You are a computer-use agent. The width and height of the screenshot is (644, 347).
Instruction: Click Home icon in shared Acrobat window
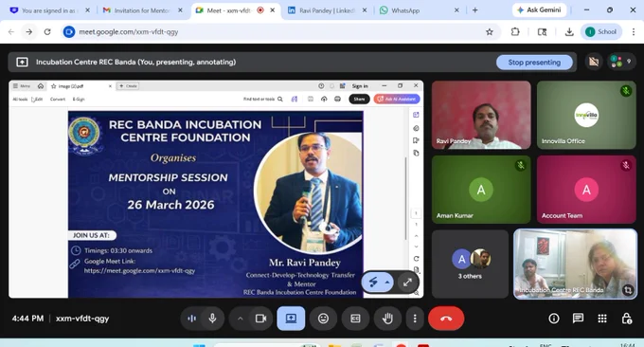click(x=41, y=86)
